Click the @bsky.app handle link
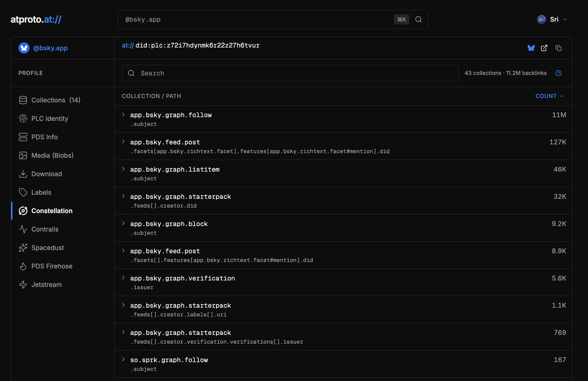588x381 pixels. tap(50, 48)
